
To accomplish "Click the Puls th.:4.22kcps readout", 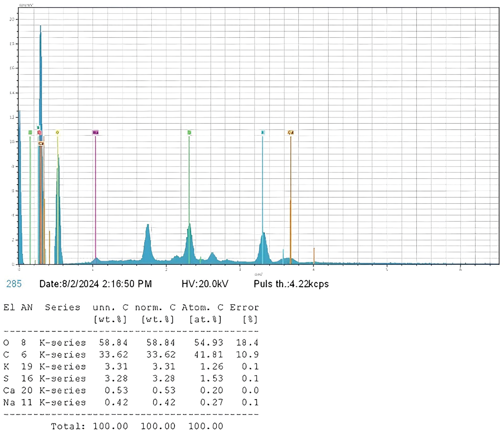I will coord(291,284).
